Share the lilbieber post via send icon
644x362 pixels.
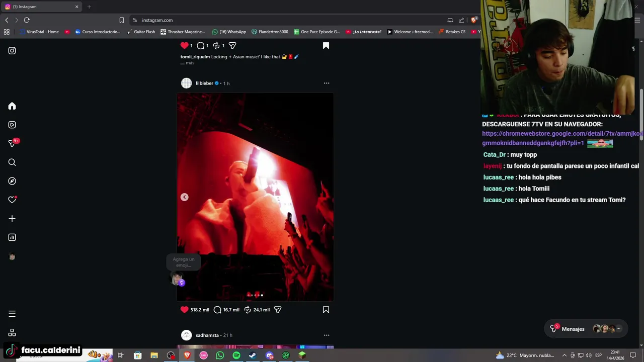tap(278, 310)
